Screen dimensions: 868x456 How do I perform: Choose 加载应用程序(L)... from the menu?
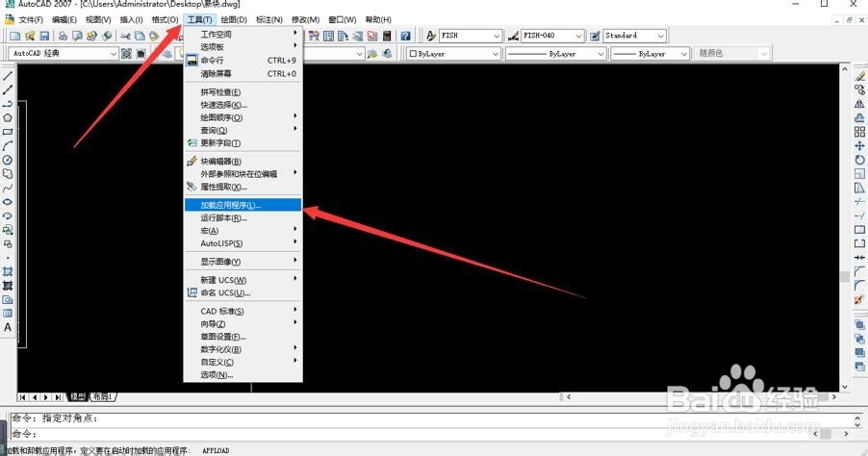pyautogui.click(x=243, y=205)
